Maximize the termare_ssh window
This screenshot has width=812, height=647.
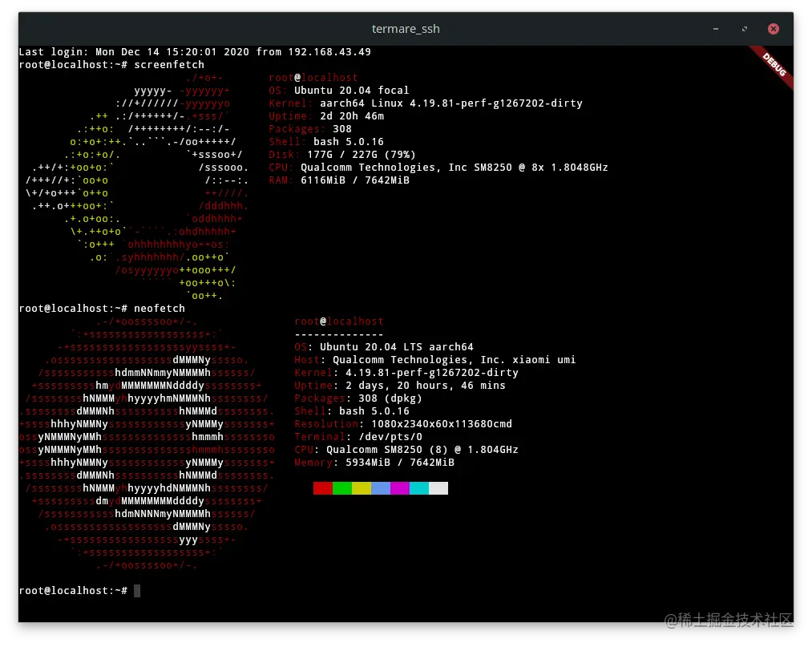[744, 29]
